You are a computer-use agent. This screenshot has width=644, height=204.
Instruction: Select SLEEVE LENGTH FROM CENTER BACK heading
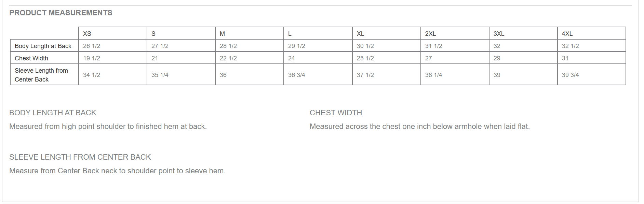click(x=80, y=157)
